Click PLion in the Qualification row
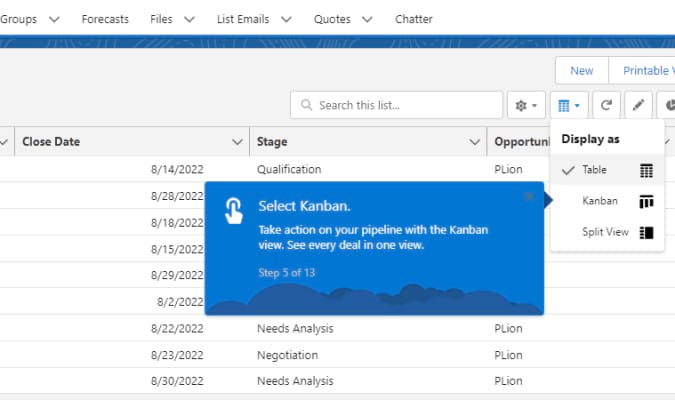 tap(508, 169)
